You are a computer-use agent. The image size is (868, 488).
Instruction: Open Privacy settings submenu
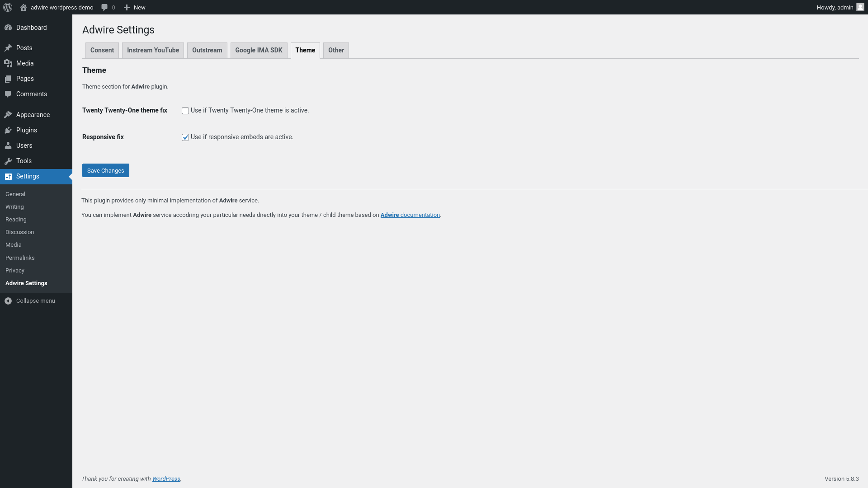point(15,271)
